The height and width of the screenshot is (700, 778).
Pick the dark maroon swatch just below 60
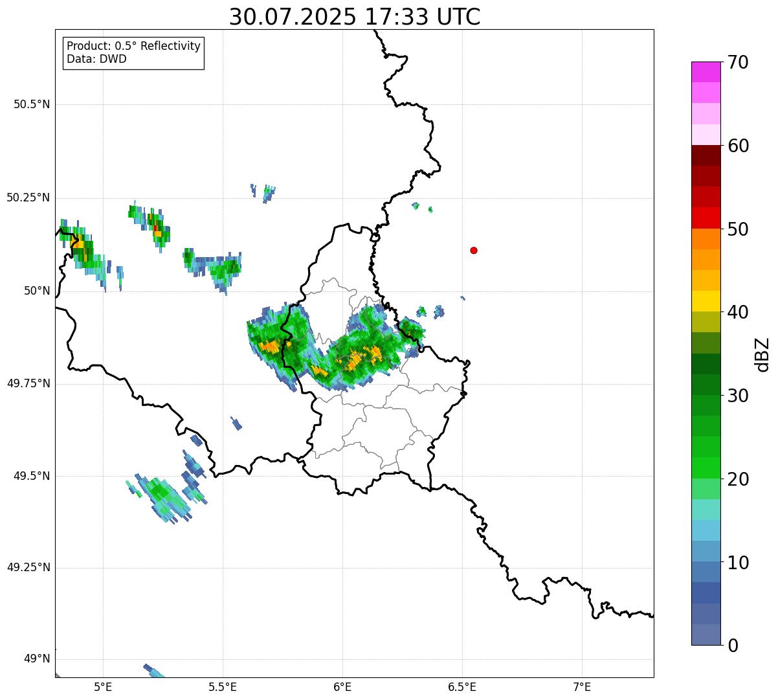pos(706,156)
